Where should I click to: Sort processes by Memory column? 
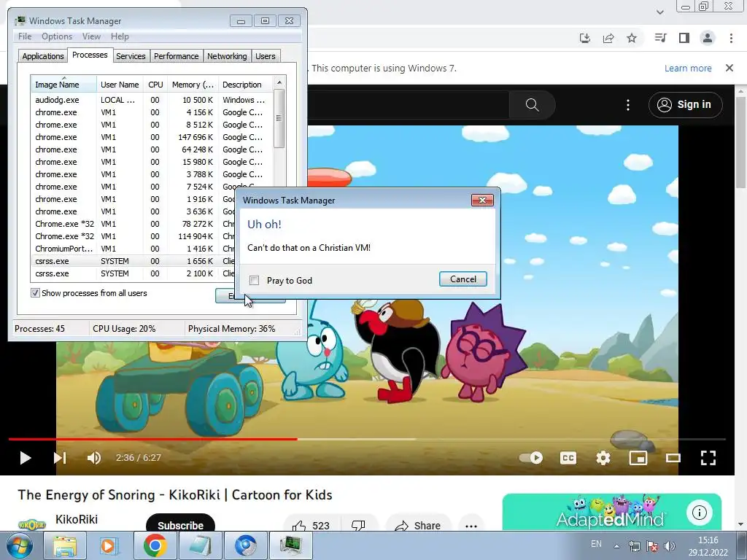point(193,85)
